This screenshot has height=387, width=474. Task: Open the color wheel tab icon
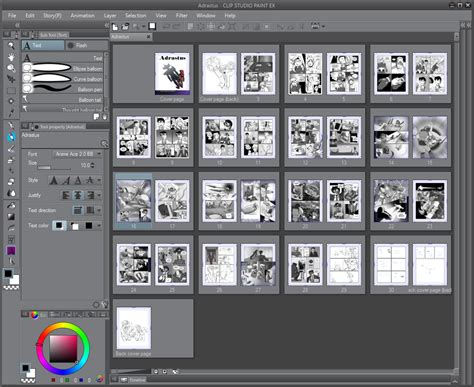click(x=34, y=314)
